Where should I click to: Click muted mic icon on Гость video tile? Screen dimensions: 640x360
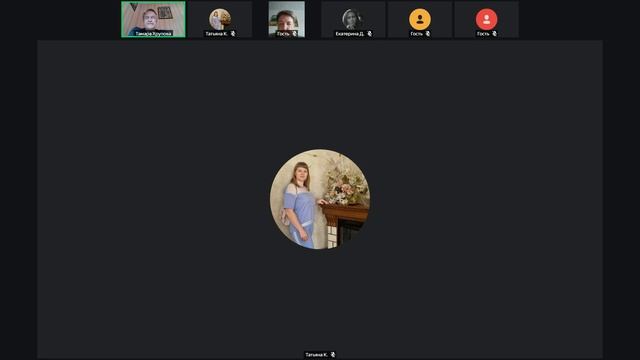pyautogui.click(x=295, y=34)
